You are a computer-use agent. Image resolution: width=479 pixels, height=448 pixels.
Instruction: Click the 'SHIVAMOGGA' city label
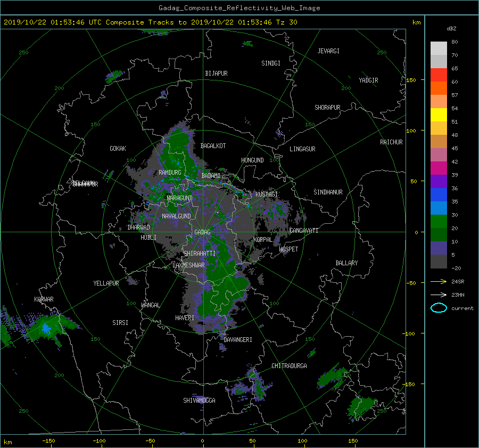199,401
